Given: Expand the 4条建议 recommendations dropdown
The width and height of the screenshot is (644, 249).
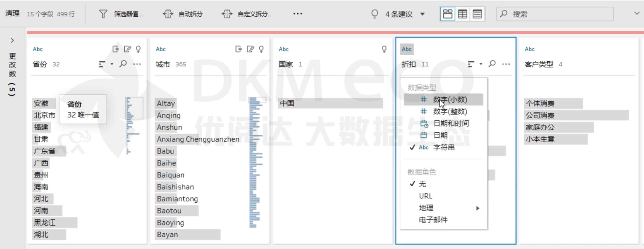Looking at the screenshot, I should coord(423,14).
